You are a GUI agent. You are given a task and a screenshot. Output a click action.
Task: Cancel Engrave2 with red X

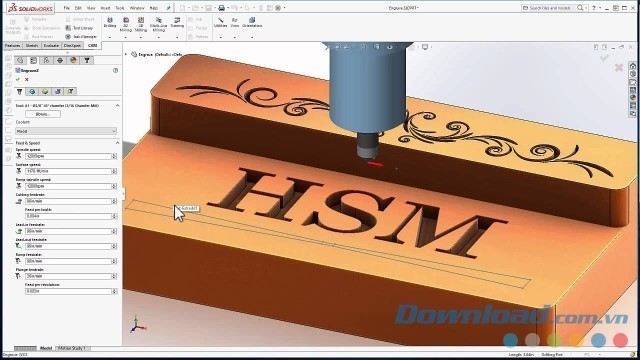point(27,79)
